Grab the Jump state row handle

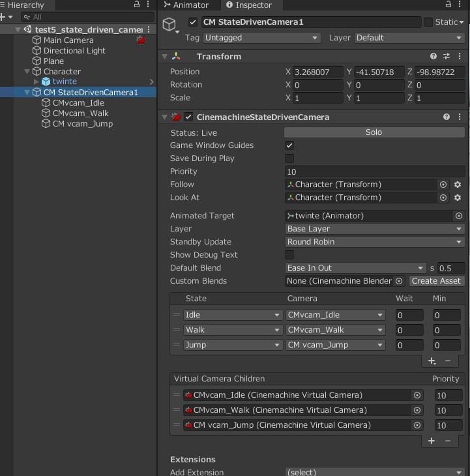[x=177, y=344]
